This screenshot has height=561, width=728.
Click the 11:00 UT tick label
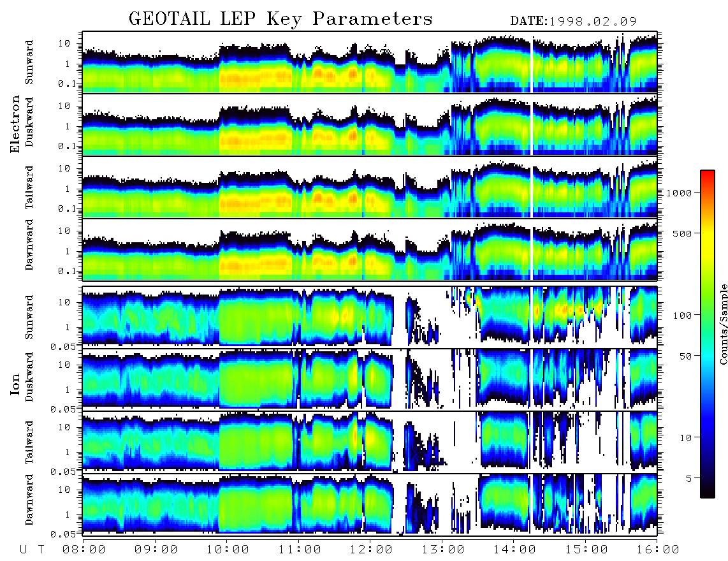pos(300,550)
